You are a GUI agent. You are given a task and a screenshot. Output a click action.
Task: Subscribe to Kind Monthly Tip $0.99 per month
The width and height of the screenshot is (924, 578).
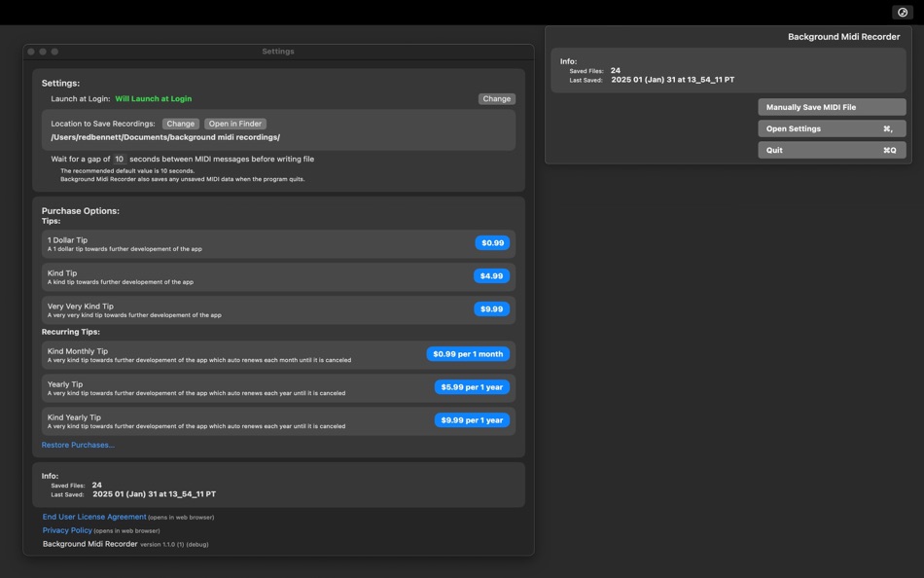[468, 354]
